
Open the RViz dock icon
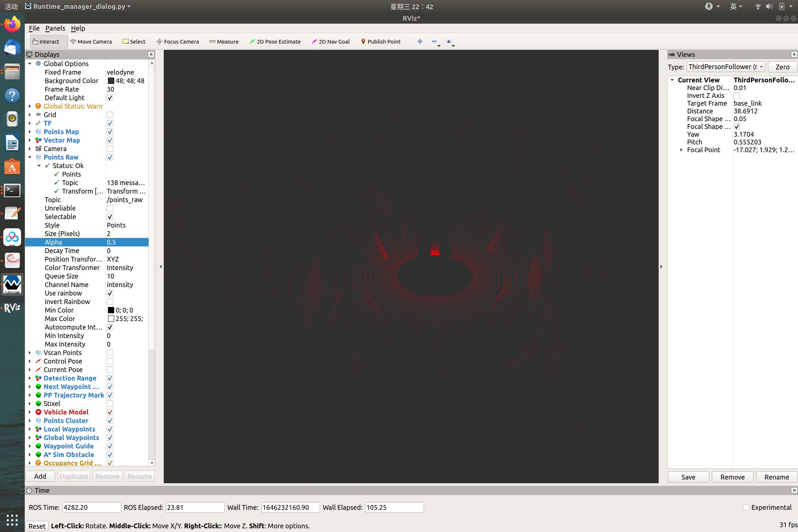(x=12, y=307)
